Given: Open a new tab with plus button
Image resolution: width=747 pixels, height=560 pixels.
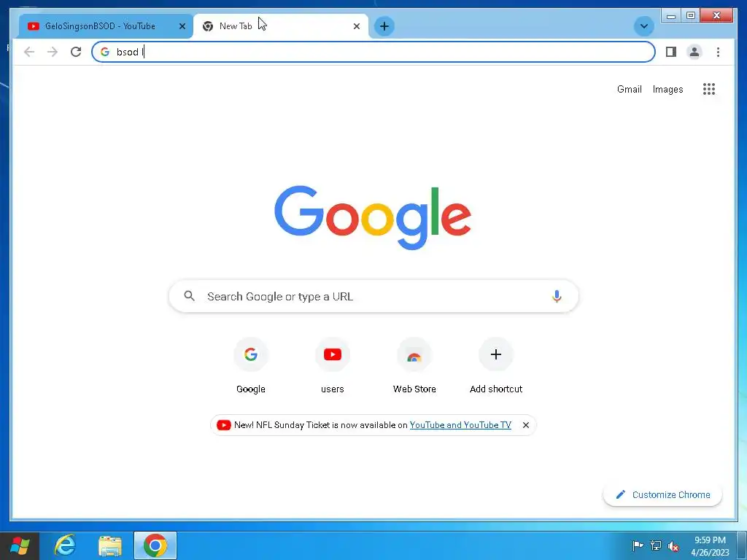Looking at the screenshot, I should pyautogui.click(x=384, y=26).
